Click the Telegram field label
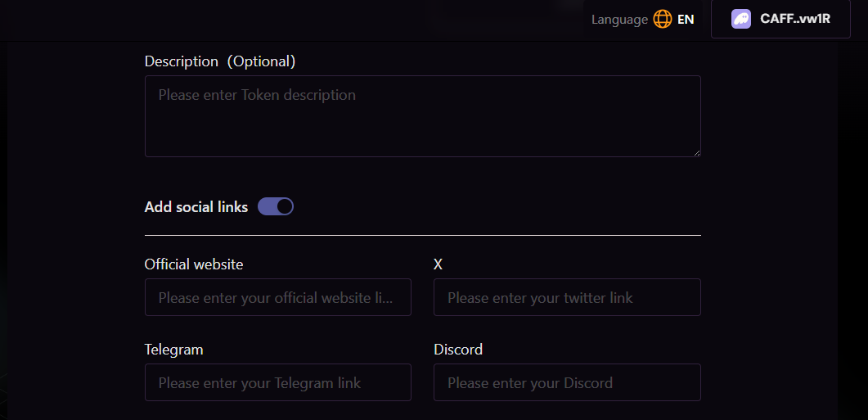This screenshot has width=868, height=420. 174,350
